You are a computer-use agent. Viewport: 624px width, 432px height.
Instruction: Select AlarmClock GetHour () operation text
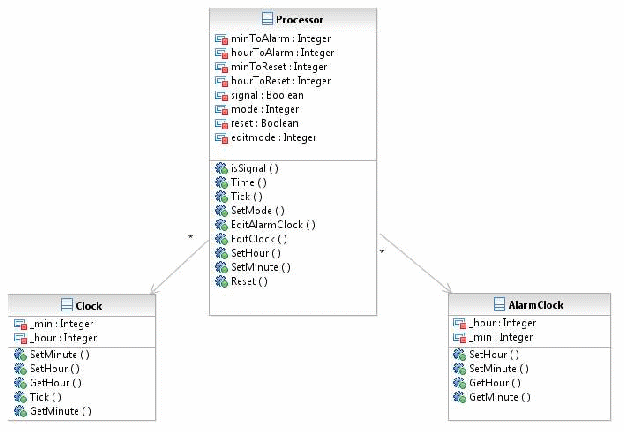tap(495, 383)
